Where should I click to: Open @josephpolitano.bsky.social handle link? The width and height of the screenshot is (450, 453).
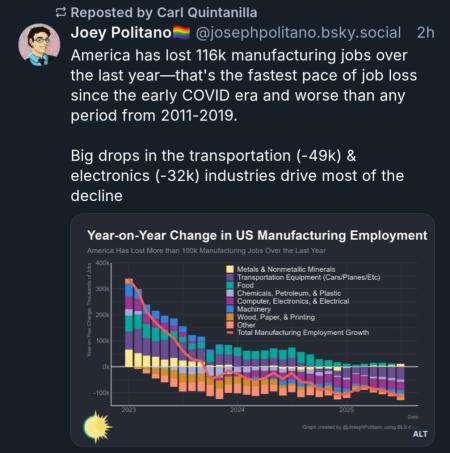pos(298,33)
